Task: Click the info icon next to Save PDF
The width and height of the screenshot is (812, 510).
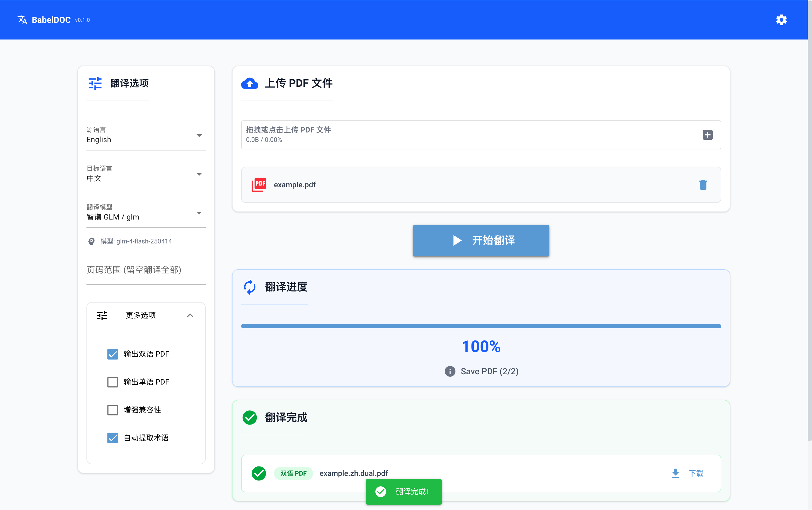Action: pos(450,371)
